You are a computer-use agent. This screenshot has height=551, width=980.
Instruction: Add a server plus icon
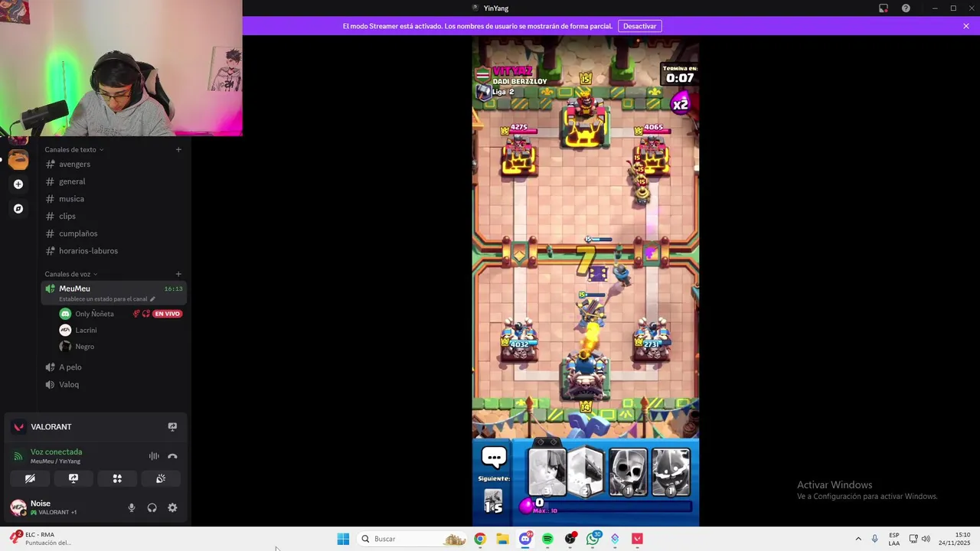tap(18, 184)
